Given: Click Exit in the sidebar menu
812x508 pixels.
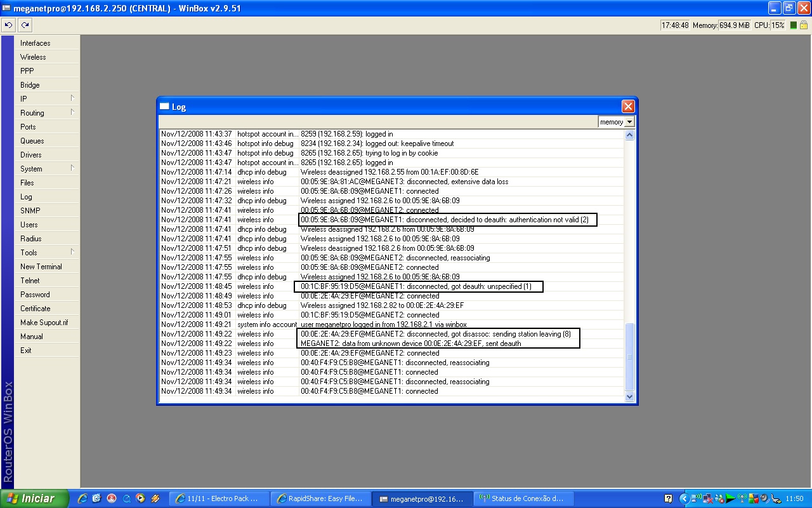Looking at the screenshot, I should pos(48,350).
